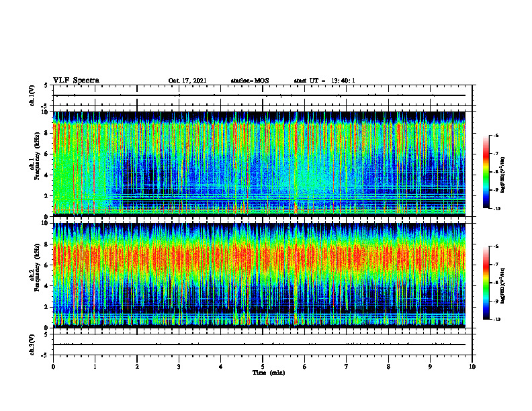
Task: Click time axis tick label "7"
Action: 347,367
